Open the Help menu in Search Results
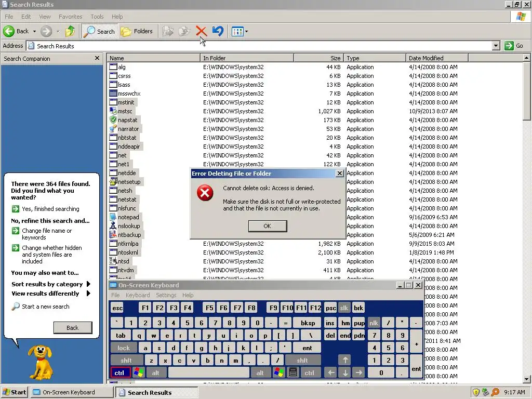The height and width of the screenshot is (399, 532). pos(117,17)
